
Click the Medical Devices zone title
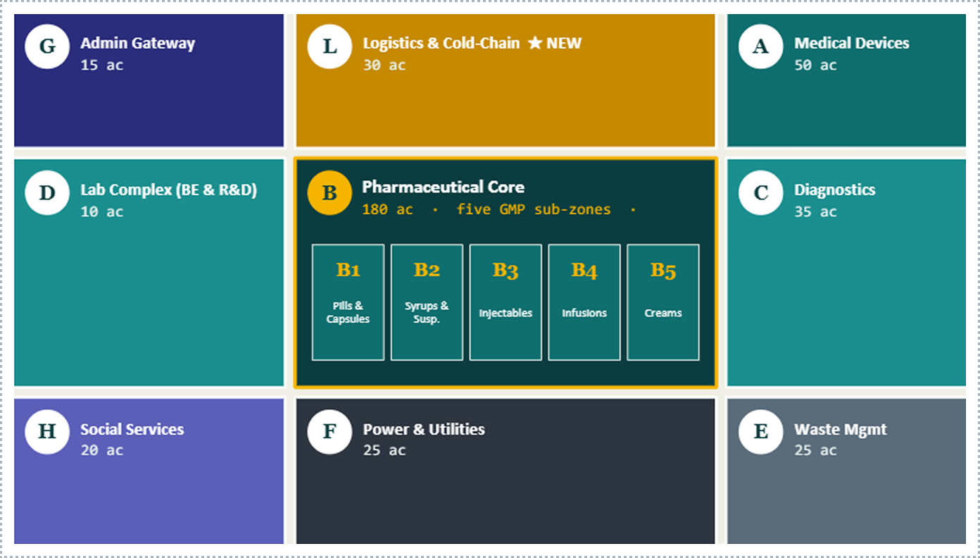[852, 43]
